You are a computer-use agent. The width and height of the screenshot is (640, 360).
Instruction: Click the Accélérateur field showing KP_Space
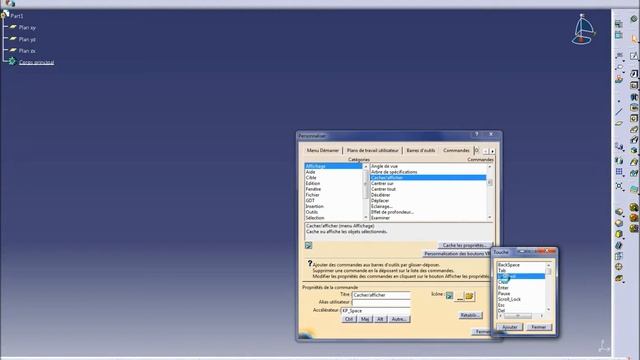point(376,311)
